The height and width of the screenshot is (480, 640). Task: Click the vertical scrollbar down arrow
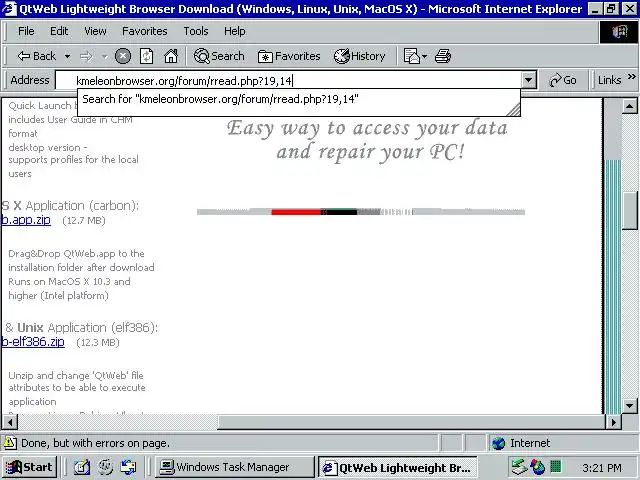(629, 406)
